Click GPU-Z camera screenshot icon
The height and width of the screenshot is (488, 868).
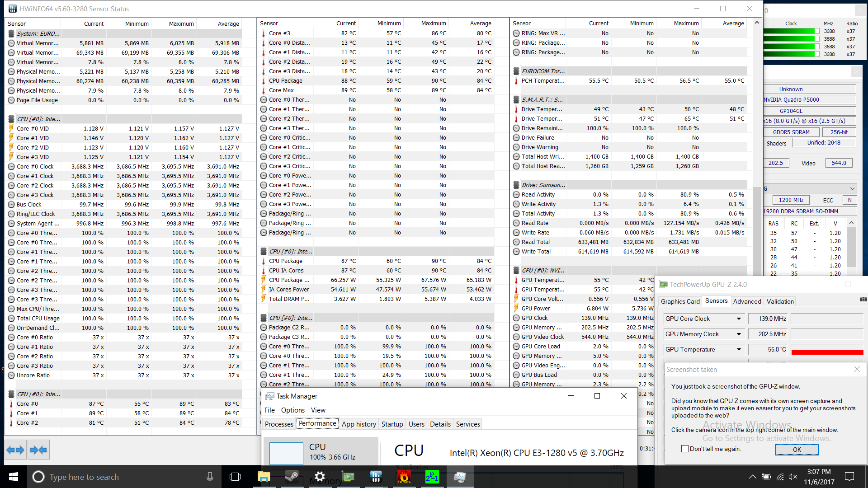863,299
